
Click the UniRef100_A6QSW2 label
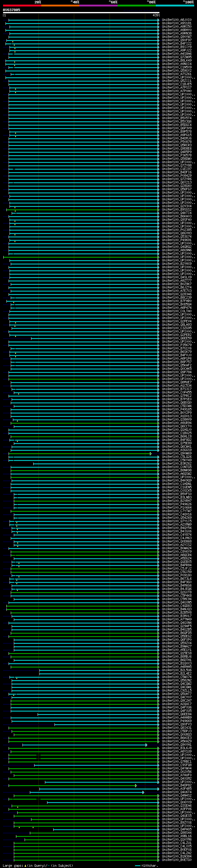pyautogui.click(x=177, y=474)
